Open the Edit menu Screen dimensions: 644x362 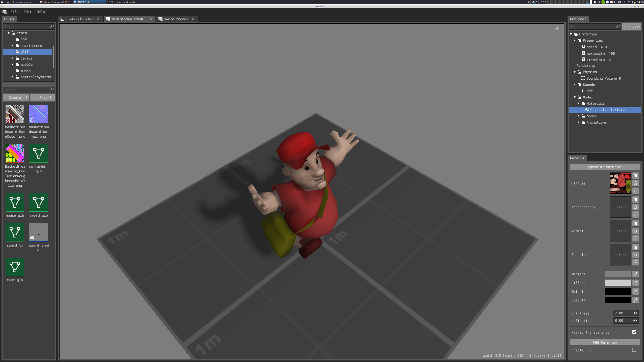[x=28, y=12]
